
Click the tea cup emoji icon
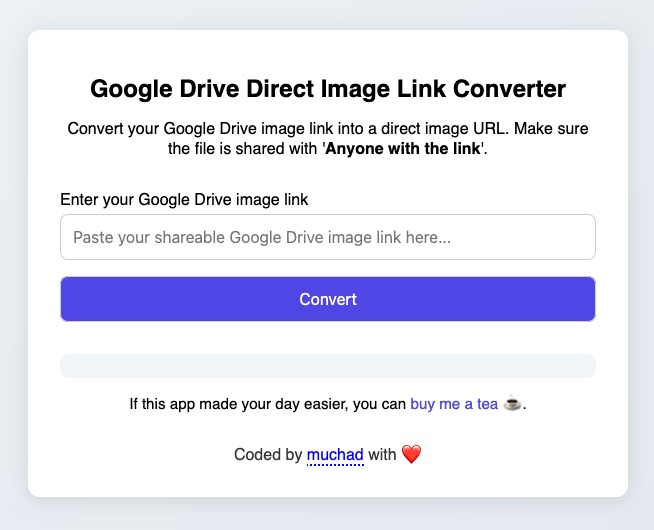pyautogui.click(x=512, y=405)
